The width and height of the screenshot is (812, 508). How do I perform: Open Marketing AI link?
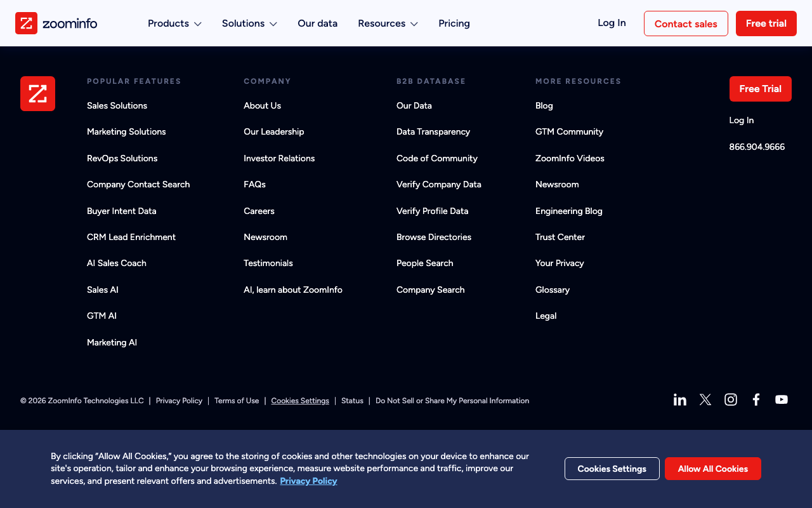pyautogui.click(x=112, y=342)
